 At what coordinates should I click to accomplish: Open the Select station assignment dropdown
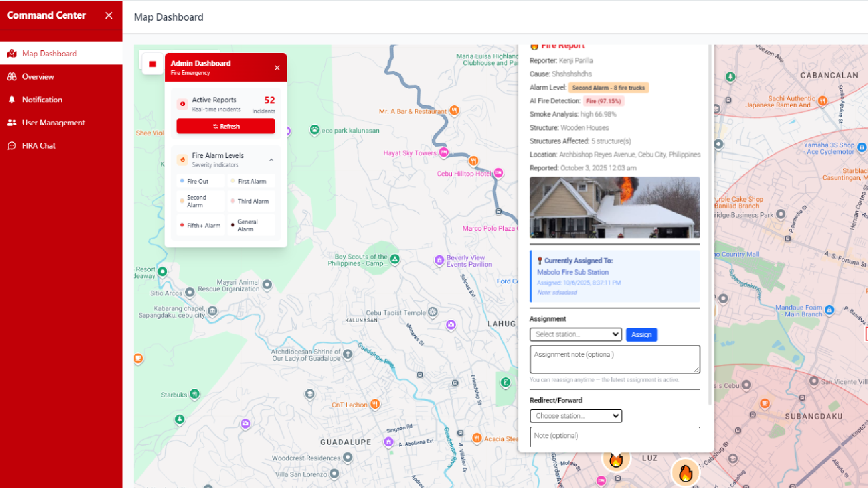575,334
